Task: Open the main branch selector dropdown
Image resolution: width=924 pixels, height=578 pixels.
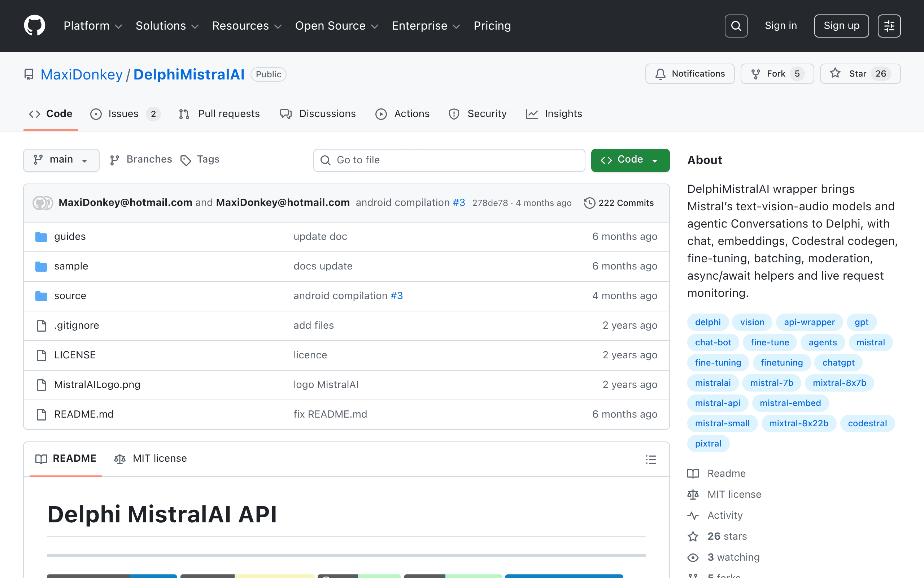Action: coord(61,160)
